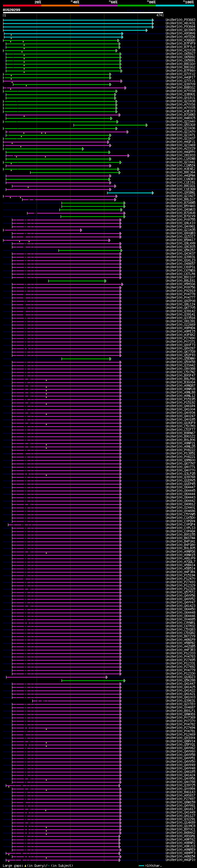Open hit UniRef100_A9TED6

point(180,37)
